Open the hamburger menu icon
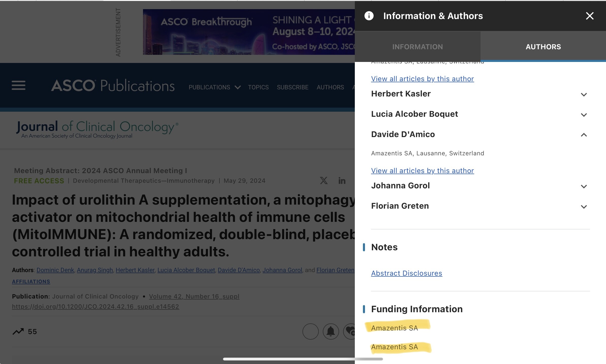Image resolution: width=606 pixels, height=364 pixels. [x=19, y=85]
